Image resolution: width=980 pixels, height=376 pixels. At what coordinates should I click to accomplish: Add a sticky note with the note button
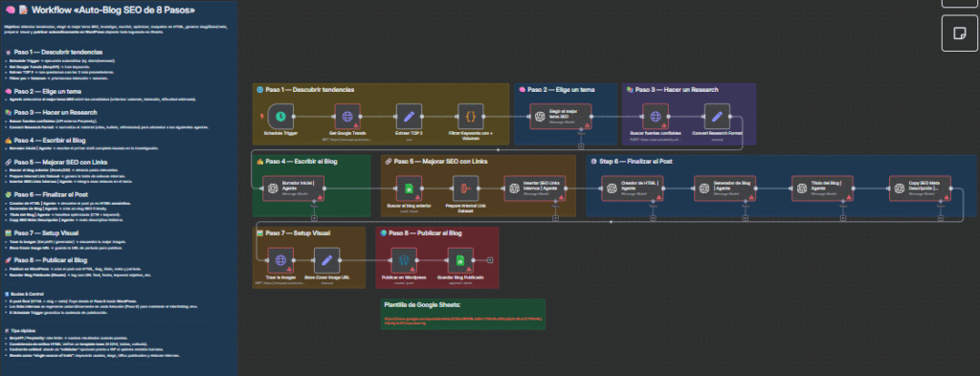[x=959, y=33]
